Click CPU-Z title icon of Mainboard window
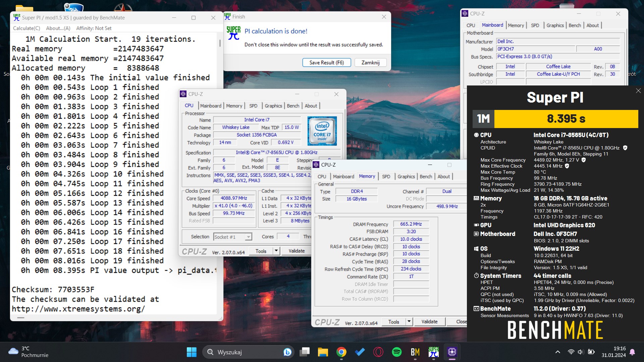This screenshot has height=362, width=644. pos(465,13)
